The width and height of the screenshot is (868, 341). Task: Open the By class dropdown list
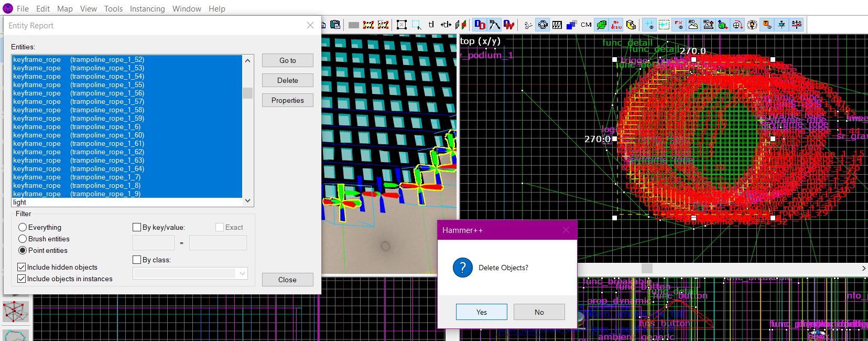coord(242,273)
